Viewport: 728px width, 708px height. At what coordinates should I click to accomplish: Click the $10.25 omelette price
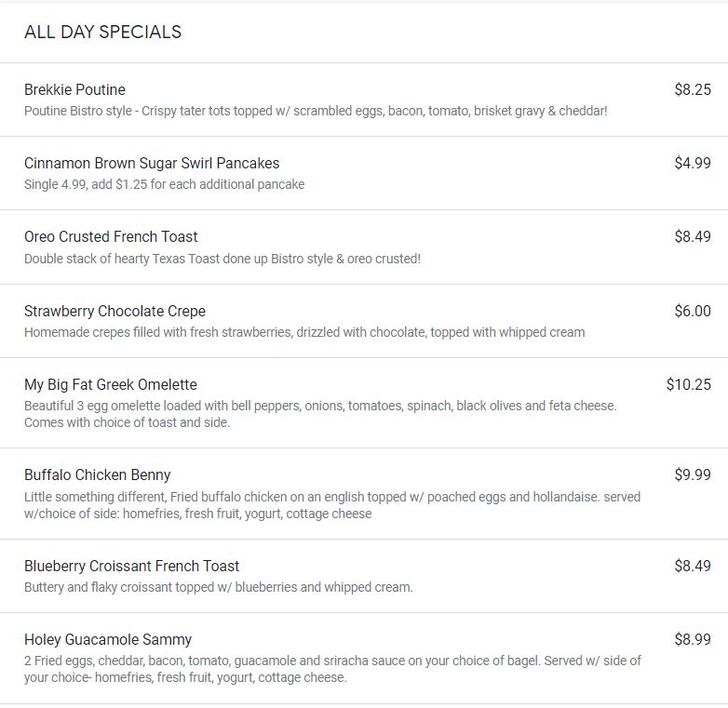688,384
